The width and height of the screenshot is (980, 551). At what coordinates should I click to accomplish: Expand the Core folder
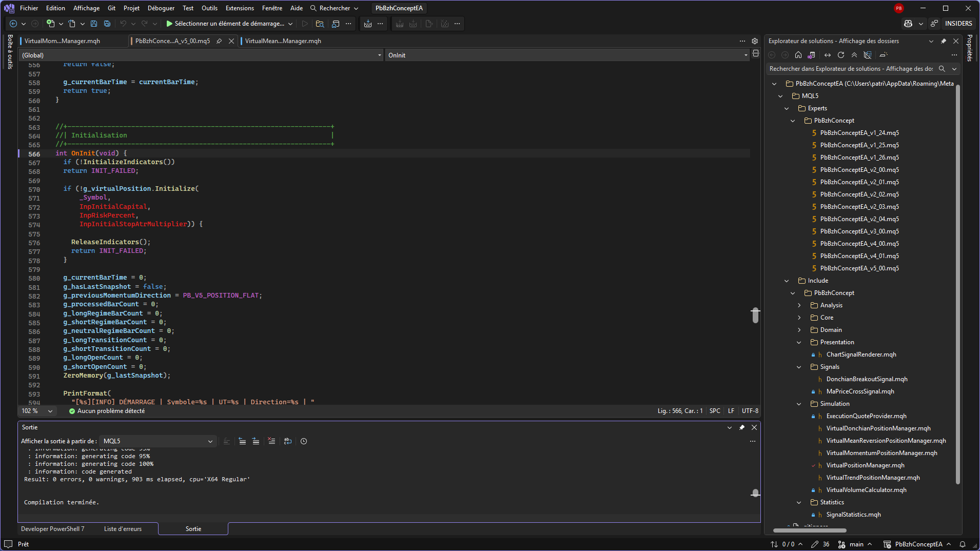pos(799,318)
